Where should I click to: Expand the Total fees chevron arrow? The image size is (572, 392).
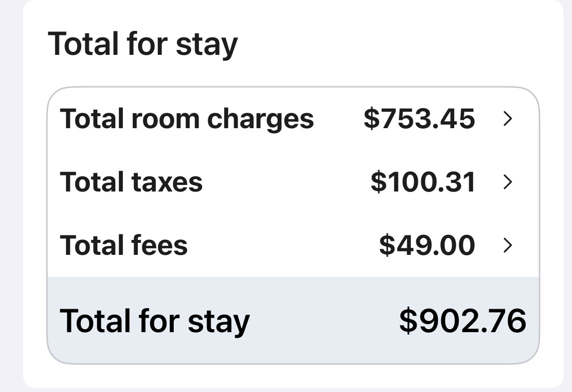(x=508, y=245)
